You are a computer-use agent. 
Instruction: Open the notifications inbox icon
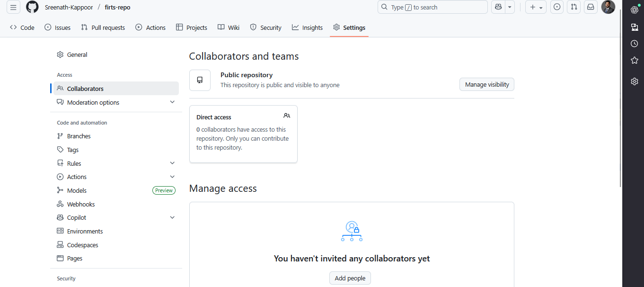(591, 7)
